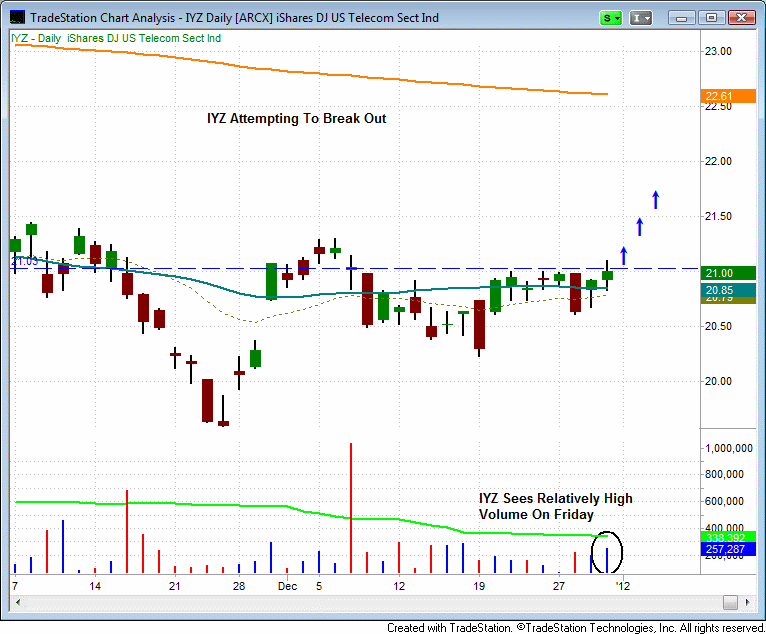Click the 800,000 volume axis label

point(724,474)
